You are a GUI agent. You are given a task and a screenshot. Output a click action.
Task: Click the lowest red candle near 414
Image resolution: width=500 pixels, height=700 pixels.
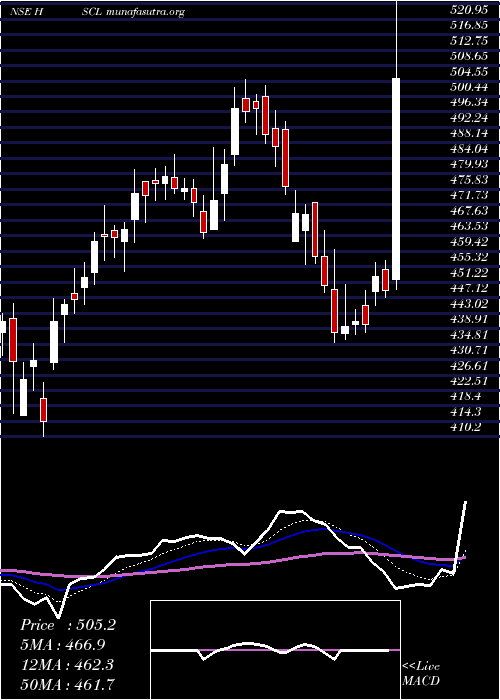pyautogui.click(x=43, y=410)
